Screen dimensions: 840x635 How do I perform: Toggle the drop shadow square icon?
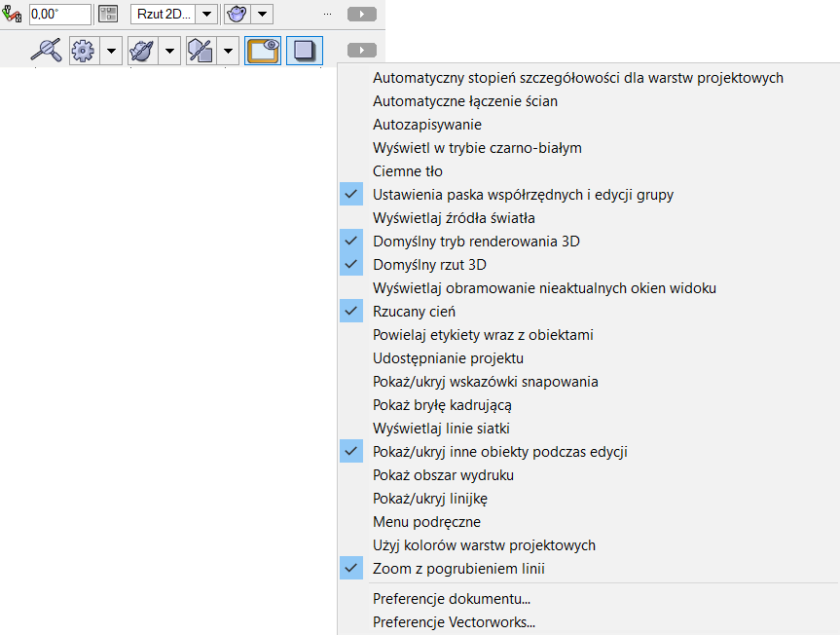305,51
